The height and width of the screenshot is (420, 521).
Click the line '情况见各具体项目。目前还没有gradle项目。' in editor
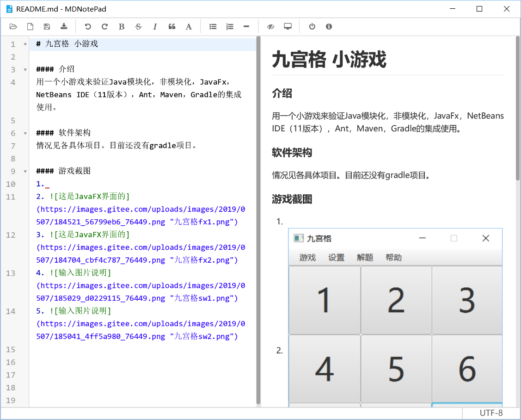116,145
